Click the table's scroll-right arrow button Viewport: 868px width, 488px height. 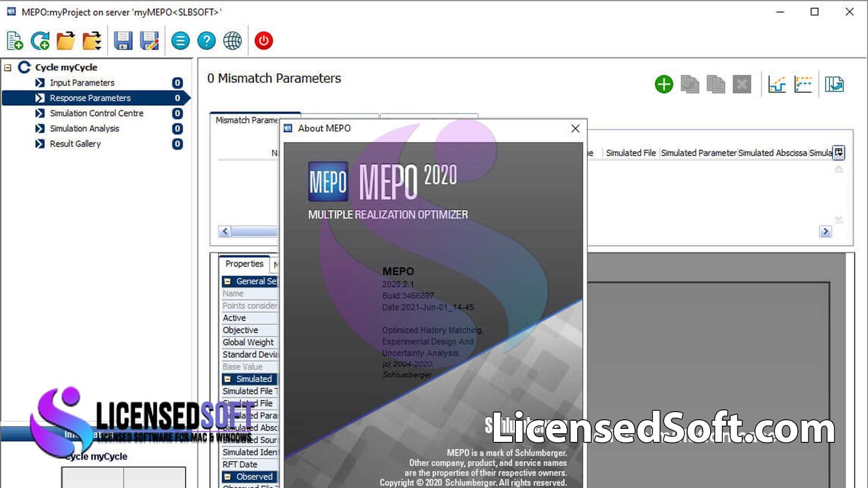pyautogui.click(x=825, y=232)
